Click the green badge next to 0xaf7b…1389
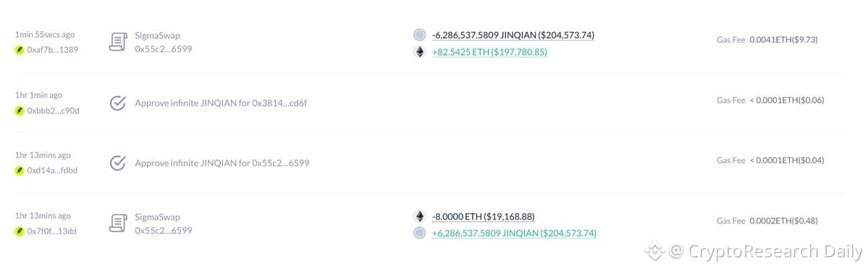Screen dimensions: 868x269 [x=20, y=50]
